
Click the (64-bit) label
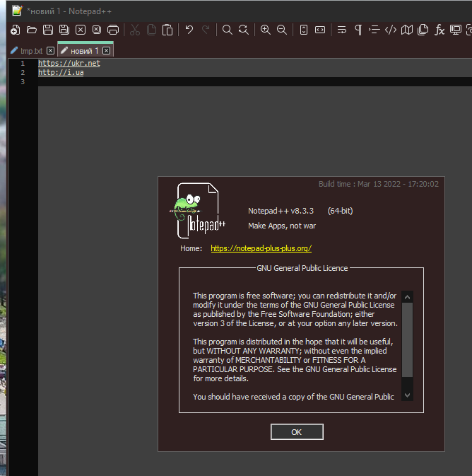(x=340, y=211)
